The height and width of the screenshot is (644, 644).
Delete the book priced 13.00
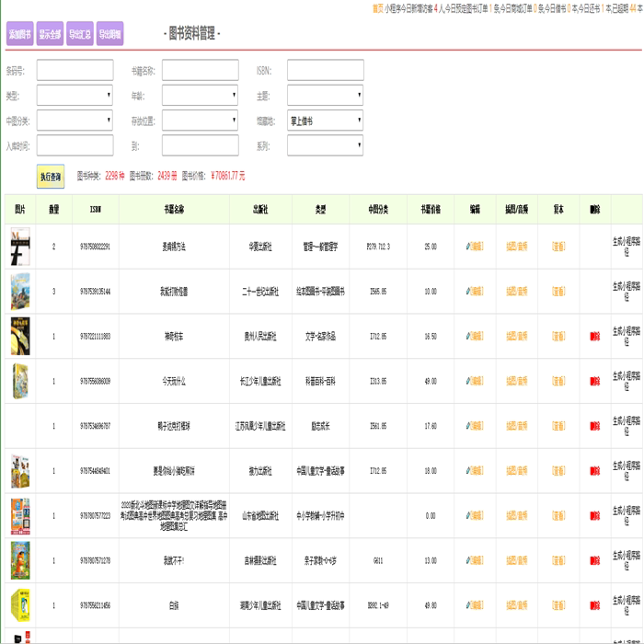(x=594, y=560)
